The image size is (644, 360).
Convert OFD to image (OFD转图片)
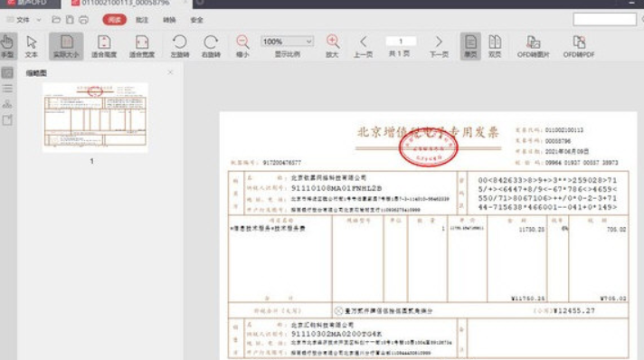pos(533,46)
